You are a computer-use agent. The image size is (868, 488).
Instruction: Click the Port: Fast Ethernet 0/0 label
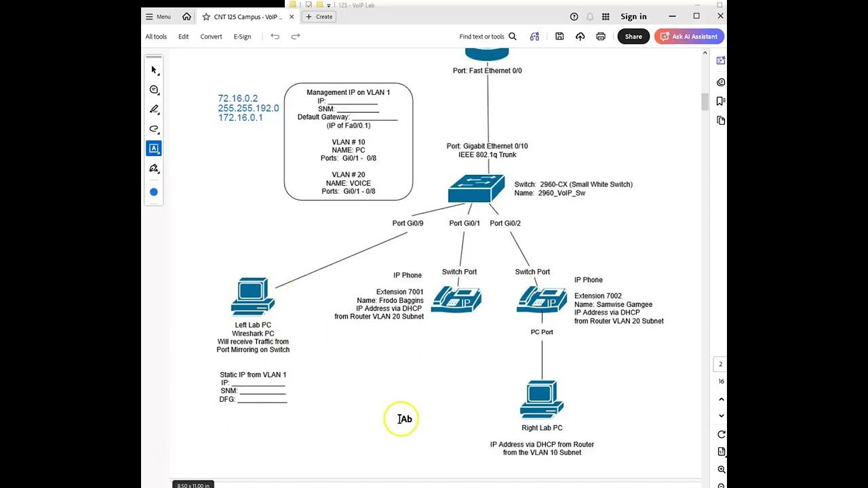coord(487,70)
